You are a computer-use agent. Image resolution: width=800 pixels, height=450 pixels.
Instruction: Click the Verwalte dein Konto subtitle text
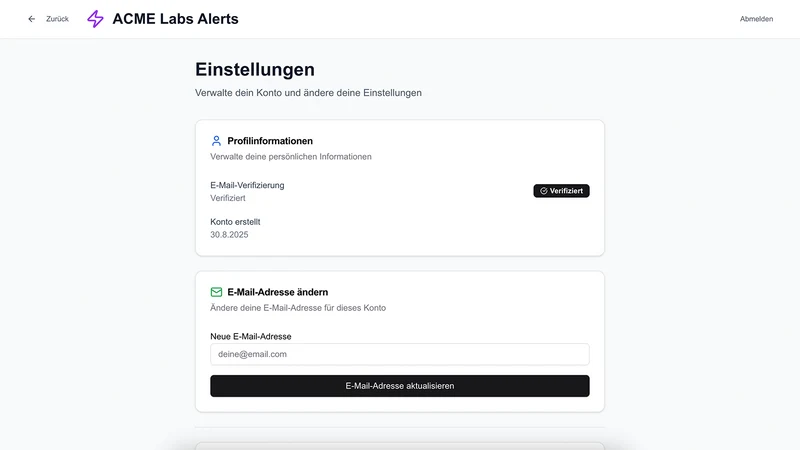[x=308, y=93]
